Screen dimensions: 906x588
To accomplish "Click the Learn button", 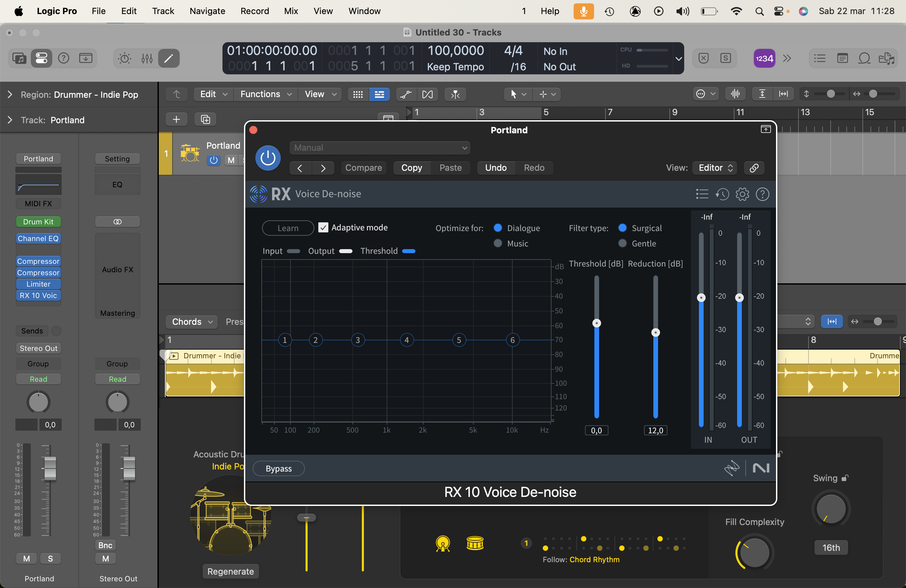I will pos(288,228).
